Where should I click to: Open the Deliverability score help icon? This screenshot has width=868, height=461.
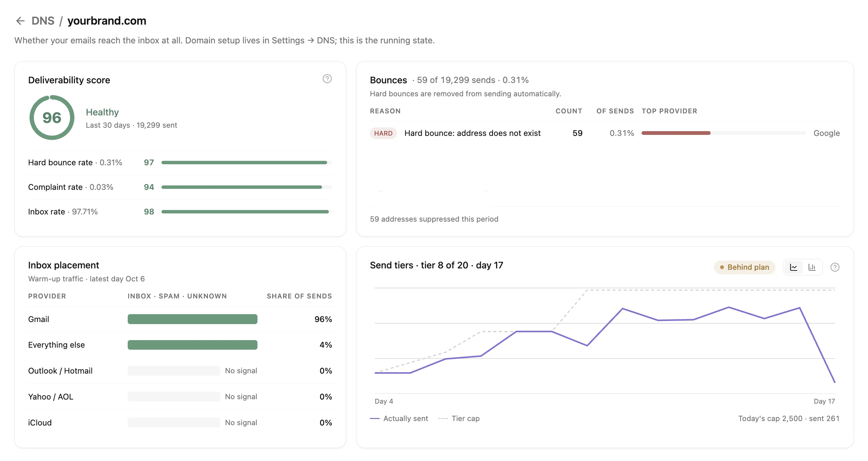pos(327,79)
